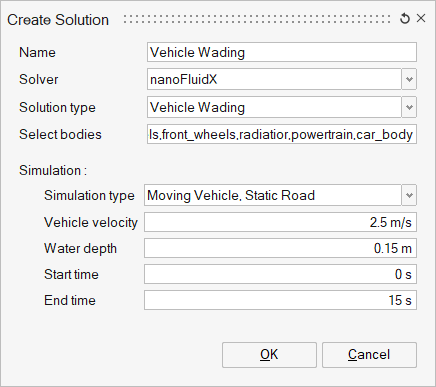The image size is (436, 387).
Task: Open the Simulation type dropdown arrow
Action: tap(409, 195)
